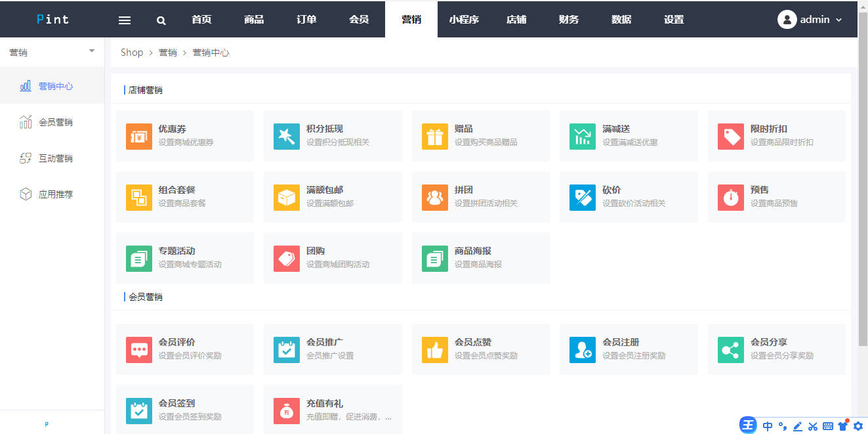
Task: Expand the 营销 sidebar dropdown arrow
Action: click(92, 51)
